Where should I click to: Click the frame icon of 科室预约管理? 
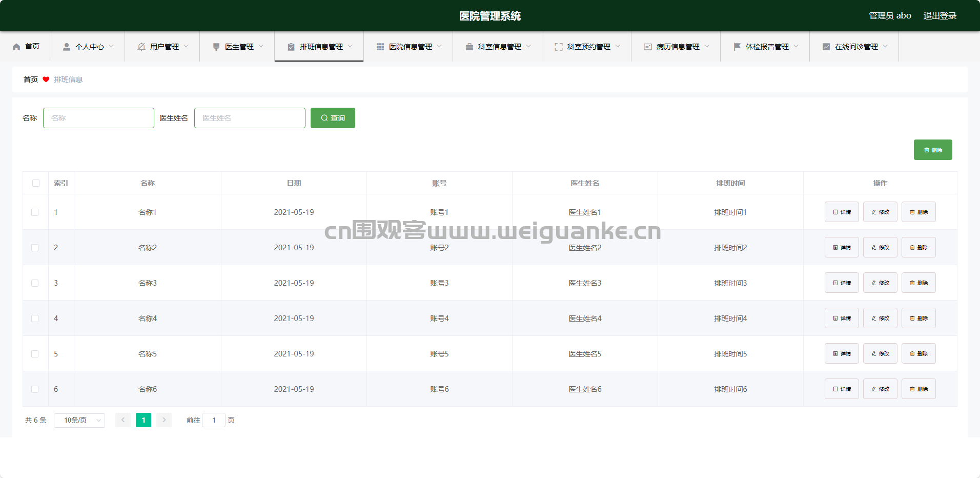point(559,47)
